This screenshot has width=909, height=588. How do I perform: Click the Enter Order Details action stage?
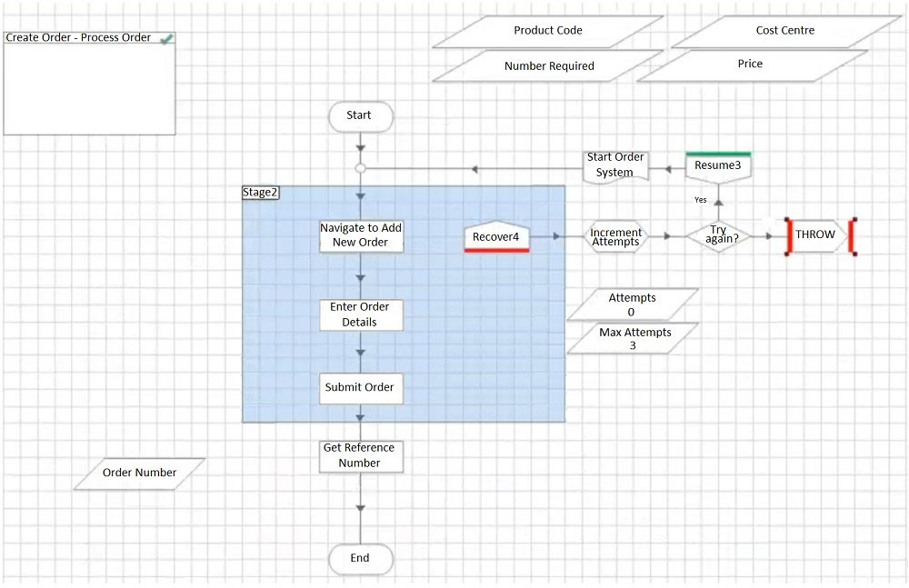(x=361, y=314)
